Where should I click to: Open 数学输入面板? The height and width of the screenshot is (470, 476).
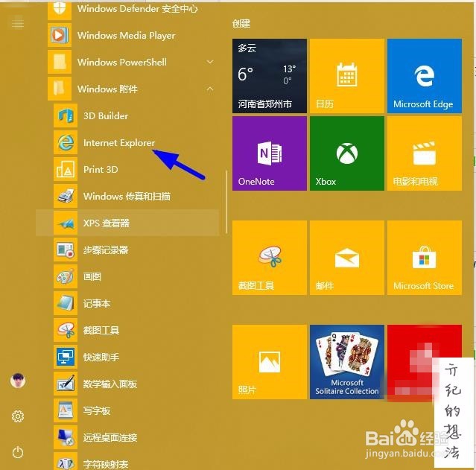click(x=127, y=384)
